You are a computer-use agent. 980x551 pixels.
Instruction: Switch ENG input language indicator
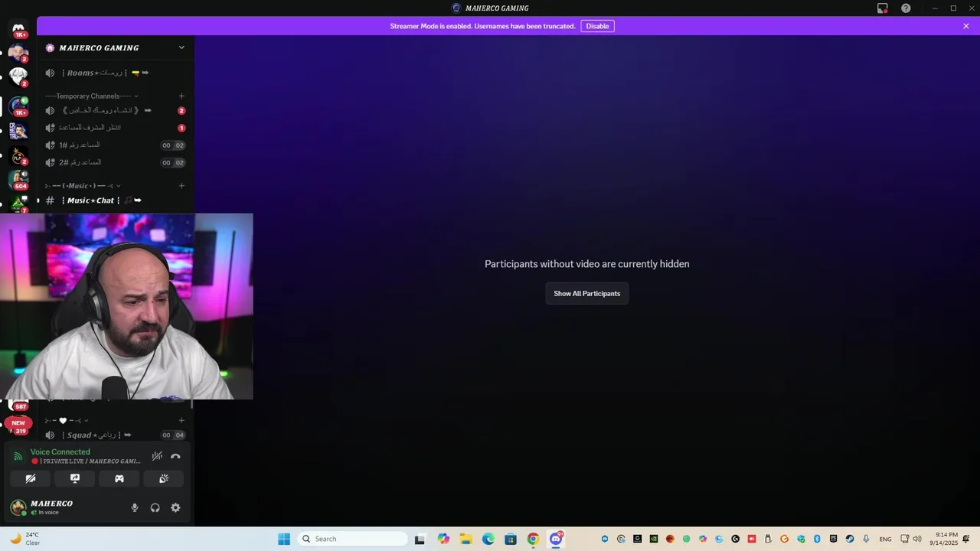[x=885, y=539]
